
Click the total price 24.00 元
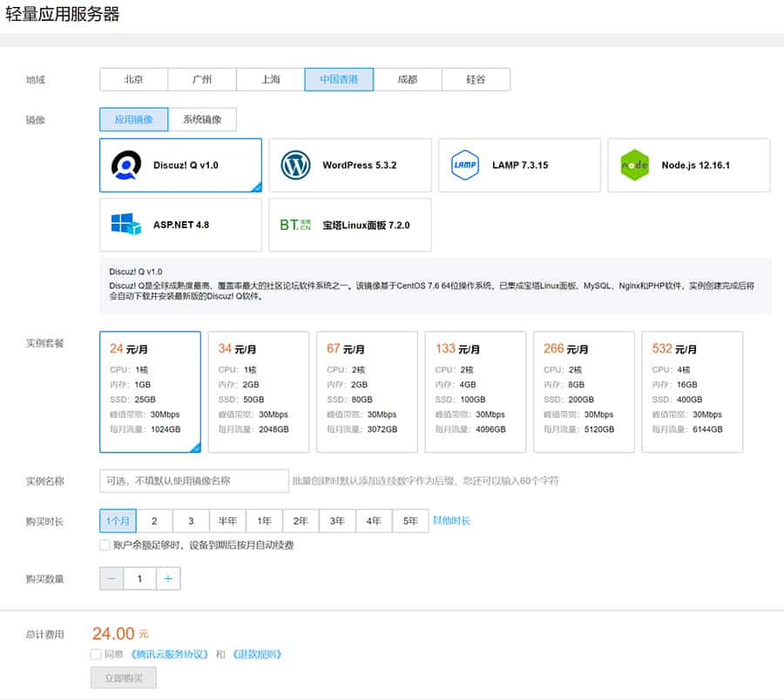point(120,634)
